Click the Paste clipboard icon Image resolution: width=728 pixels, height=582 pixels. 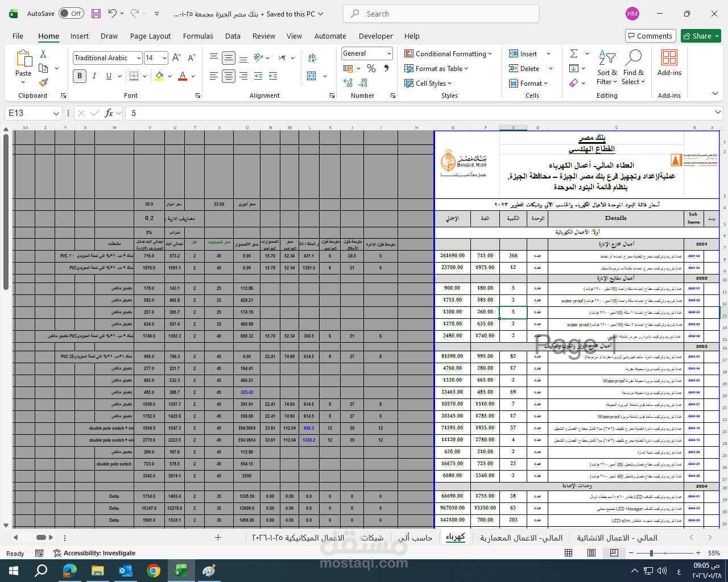coord(23,59)
